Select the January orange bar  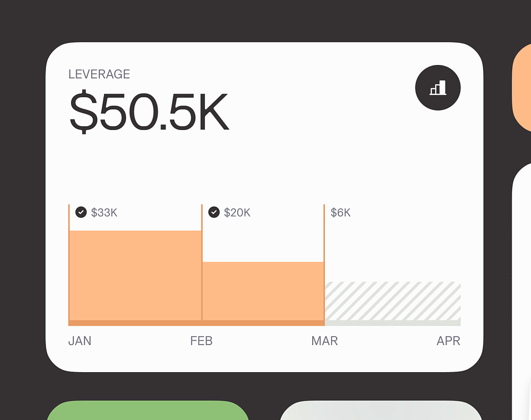point(135,275)
